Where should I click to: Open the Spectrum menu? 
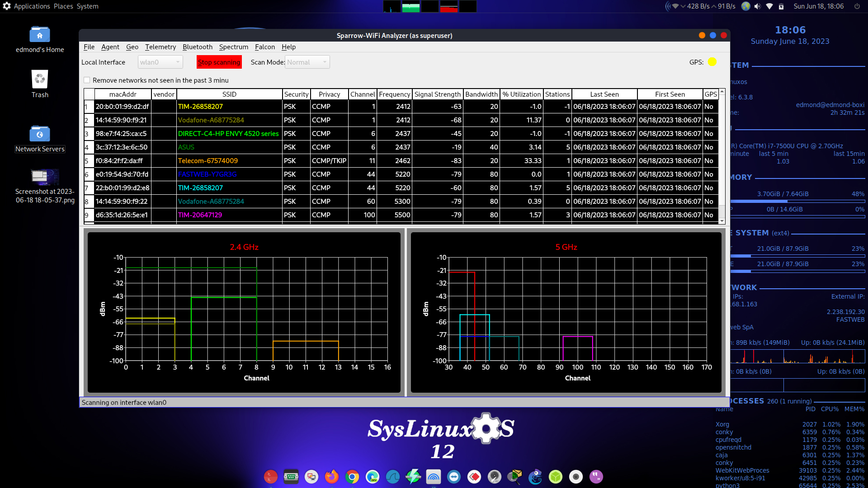coord(234,47)
